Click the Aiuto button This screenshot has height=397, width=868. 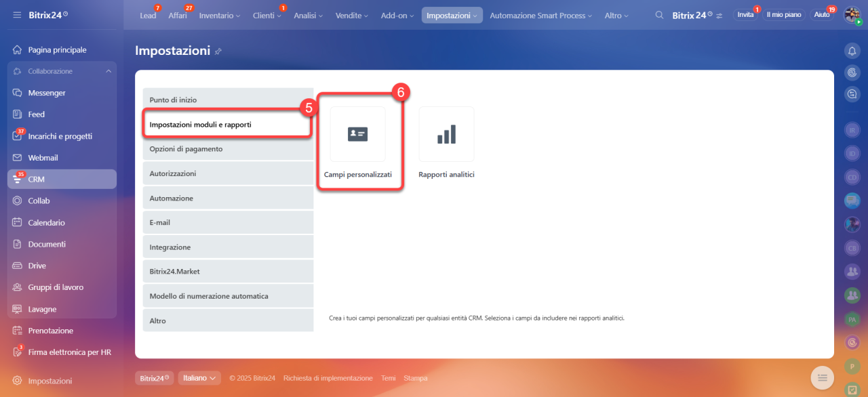click(x=821, y=15)
